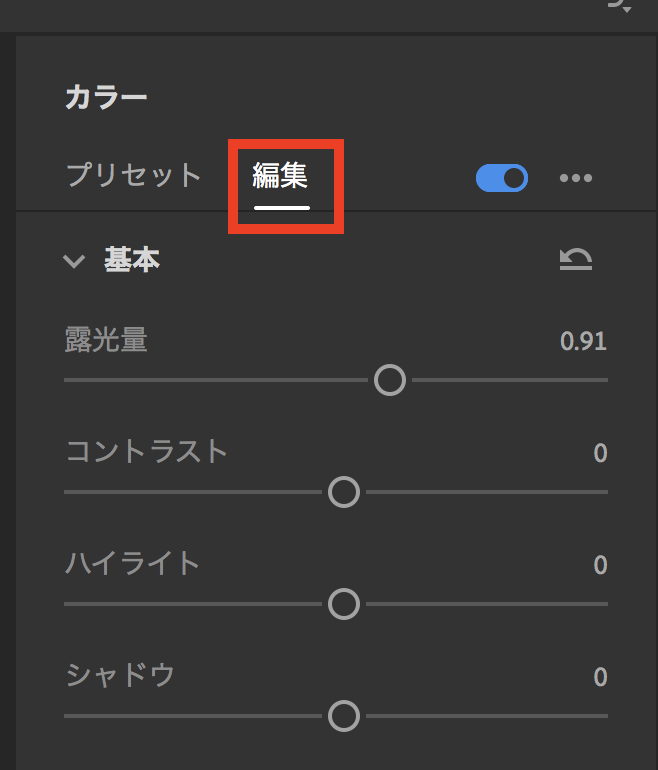The width and height of the screenshot is (658, 770).
Task: Click the 露光量 slider handle
Action: pyautogui.click(x=389, y=380)
